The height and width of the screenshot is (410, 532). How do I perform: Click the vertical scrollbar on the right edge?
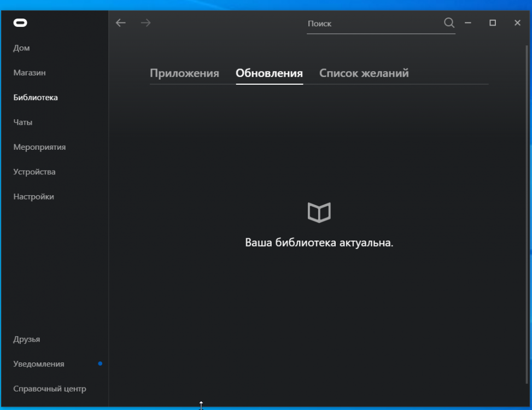click(x=527, y=214)
